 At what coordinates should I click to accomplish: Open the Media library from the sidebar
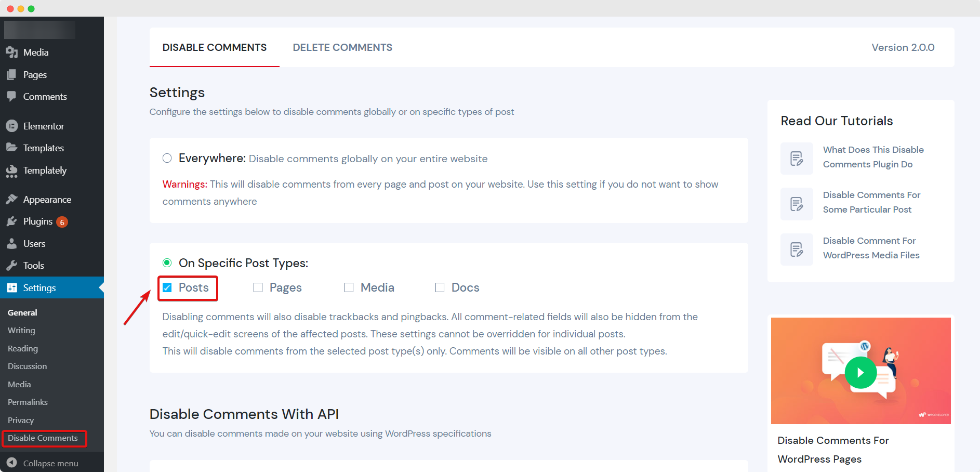coord(35,52)
